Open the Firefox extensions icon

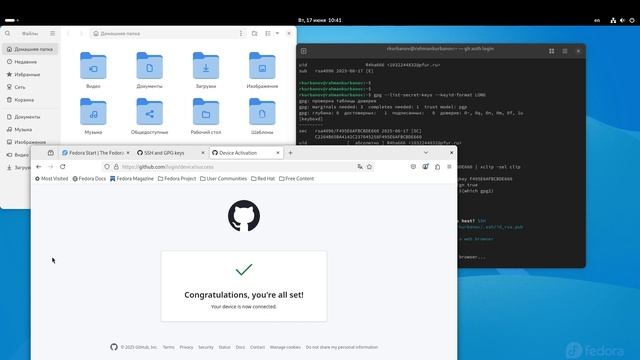coord(437,167)
